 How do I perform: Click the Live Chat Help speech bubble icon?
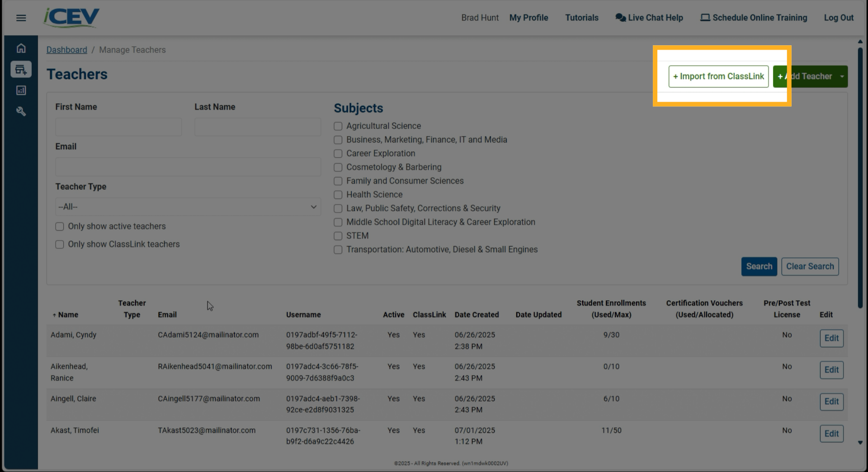tap(620, 17)
